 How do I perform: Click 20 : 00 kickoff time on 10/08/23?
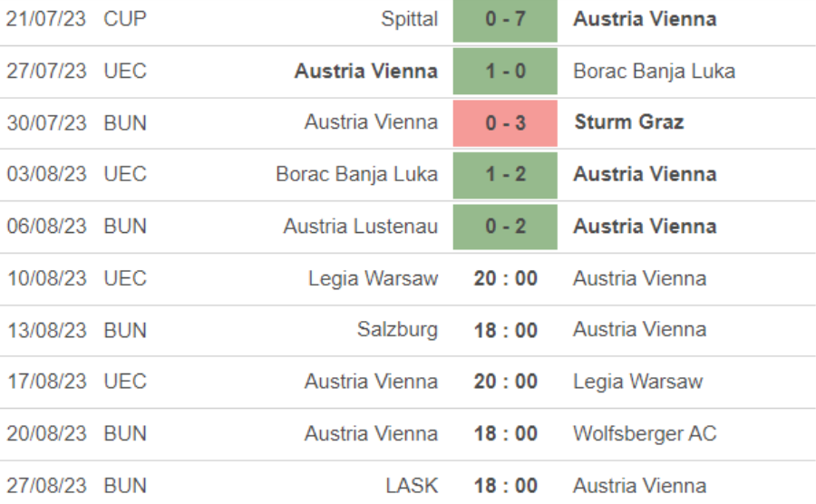[x=505, y=278]
